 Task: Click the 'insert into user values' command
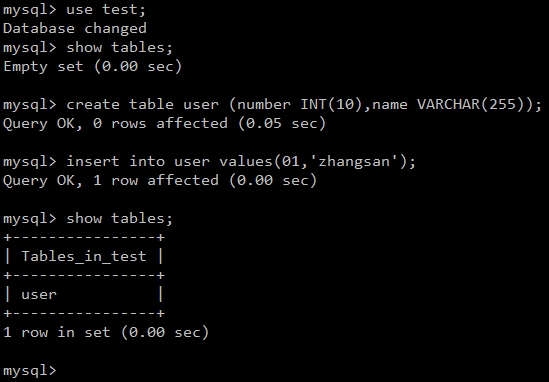[169, 161]
